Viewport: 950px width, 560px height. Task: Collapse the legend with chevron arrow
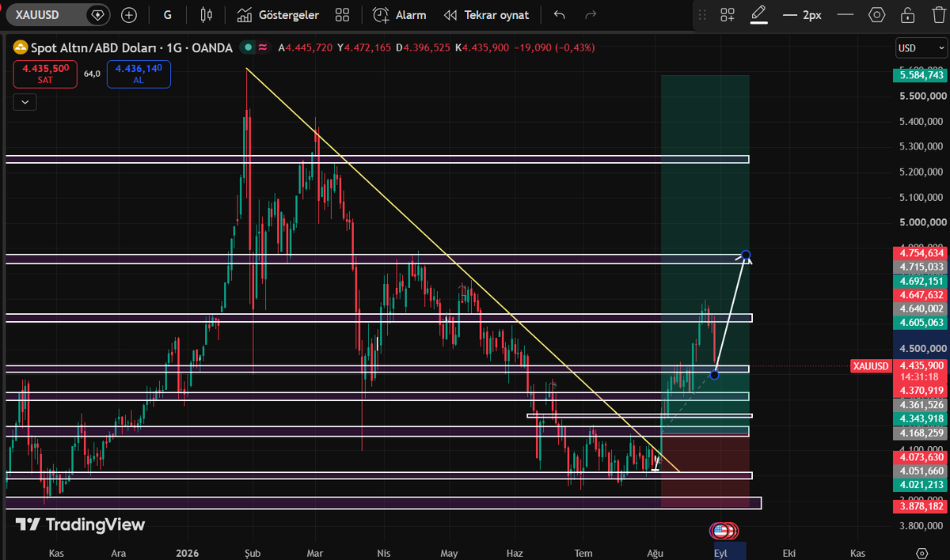click(x=25, y=102)
